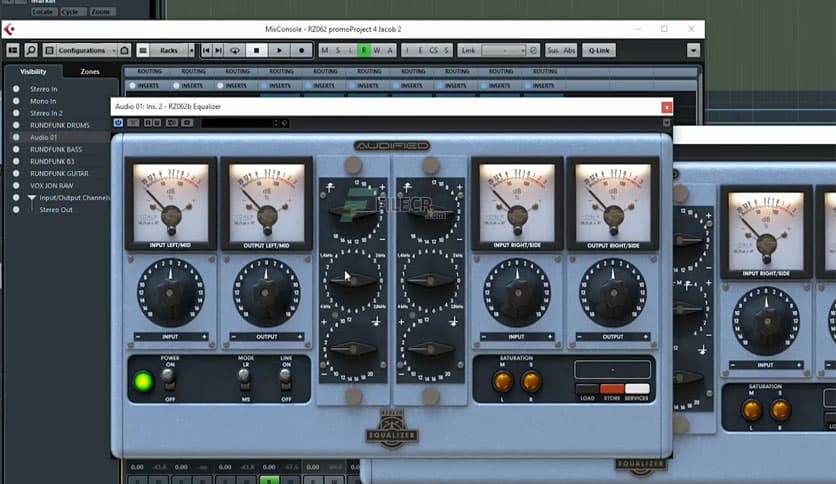Click the left/mid Output gain knob
Viewport: 836px width, 484px height.
click(266, 293)
